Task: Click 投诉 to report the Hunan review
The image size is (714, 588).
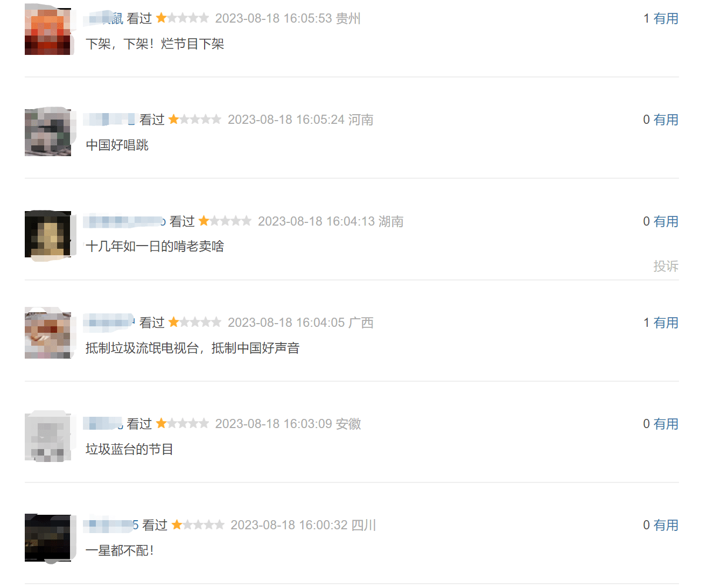Action: (x=666, y=266)
